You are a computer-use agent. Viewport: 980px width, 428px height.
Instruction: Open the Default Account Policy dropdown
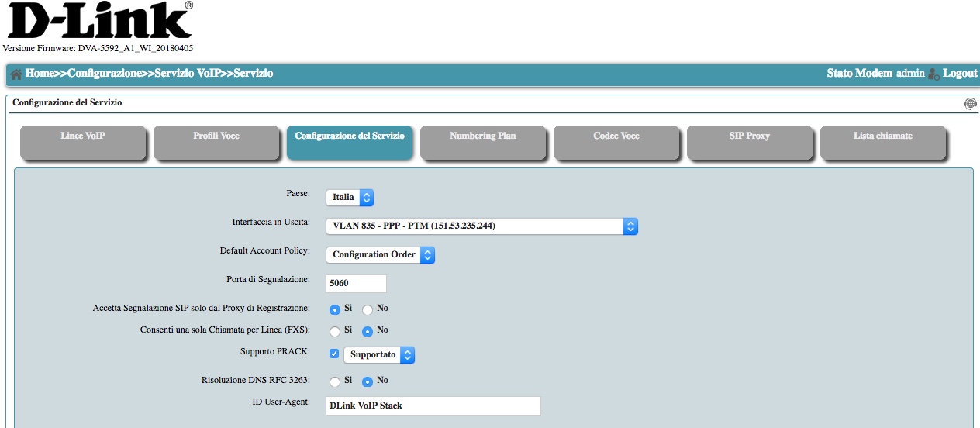(x=380, y=254)
